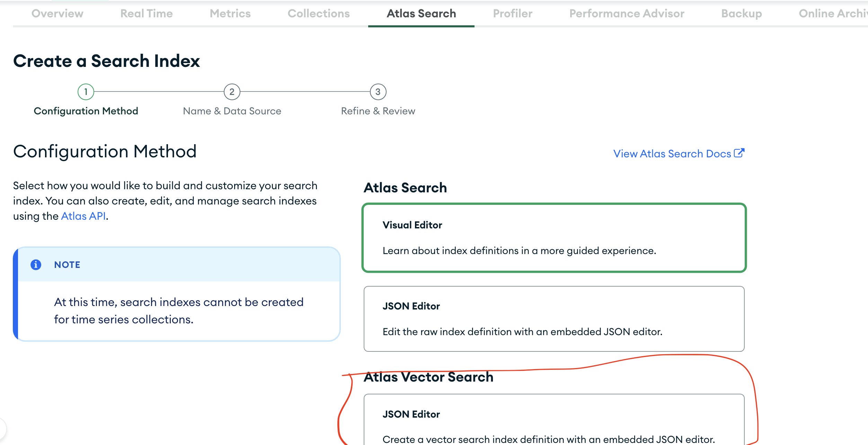Open the Metrics tab

(x=230, y=14)
